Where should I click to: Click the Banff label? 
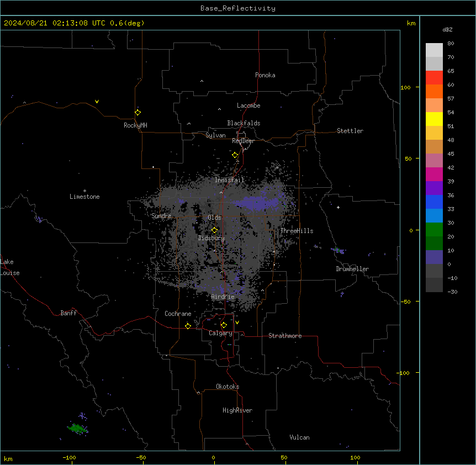68,313
